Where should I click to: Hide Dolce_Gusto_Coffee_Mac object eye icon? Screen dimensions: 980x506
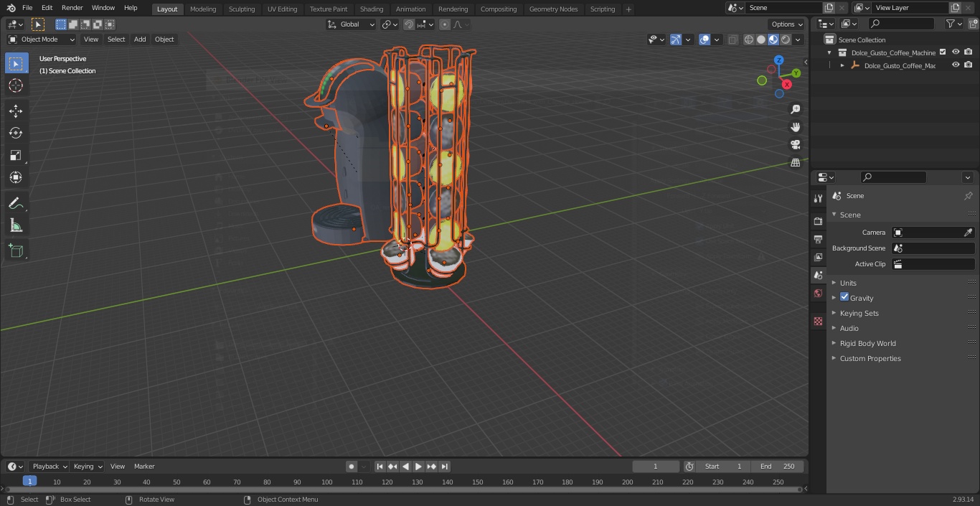click(956, 65)
